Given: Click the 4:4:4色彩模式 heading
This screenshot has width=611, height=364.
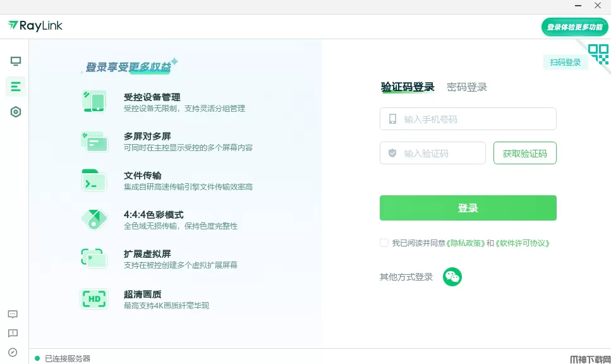Looking at the screenshot, I should click(x=154, y=215).
